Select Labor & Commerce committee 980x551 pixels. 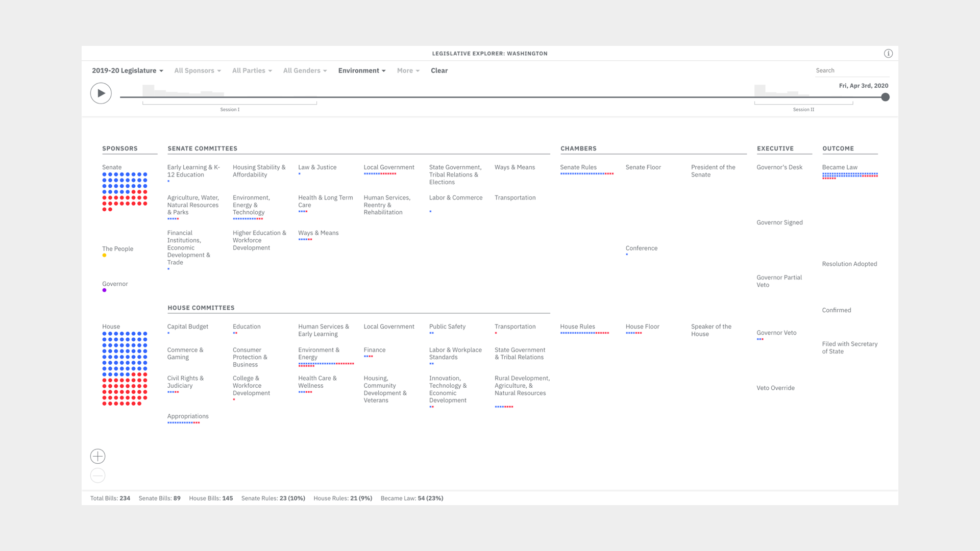click(x=456, y=198)
